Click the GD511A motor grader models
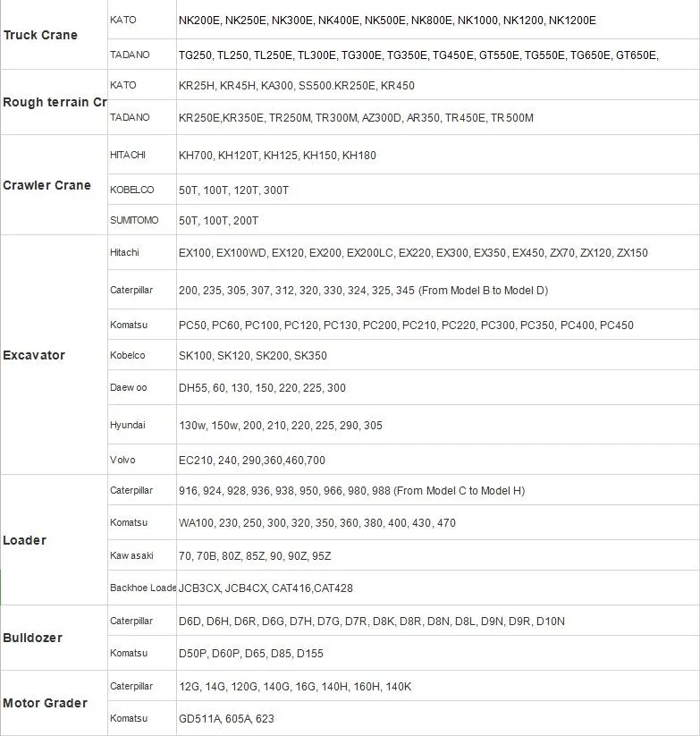700x736 pixels. tap(227, 718)
